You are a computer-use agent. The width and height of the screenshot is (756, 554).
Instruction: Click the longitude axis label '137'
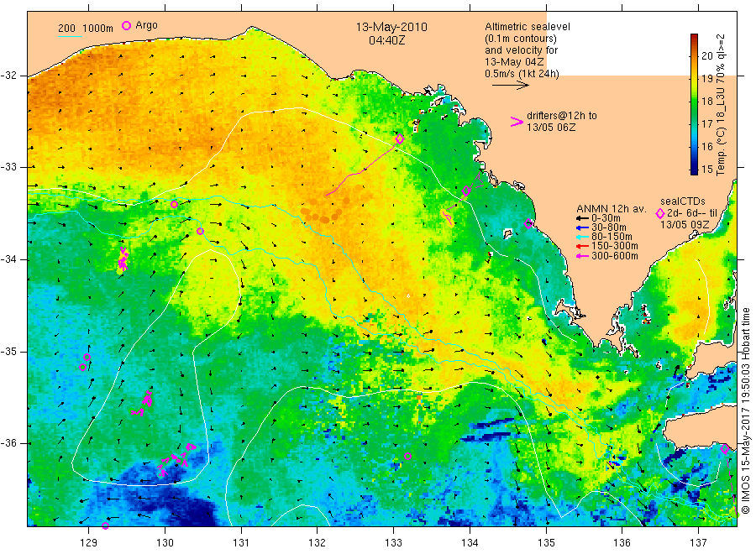[x=698, y=543]
